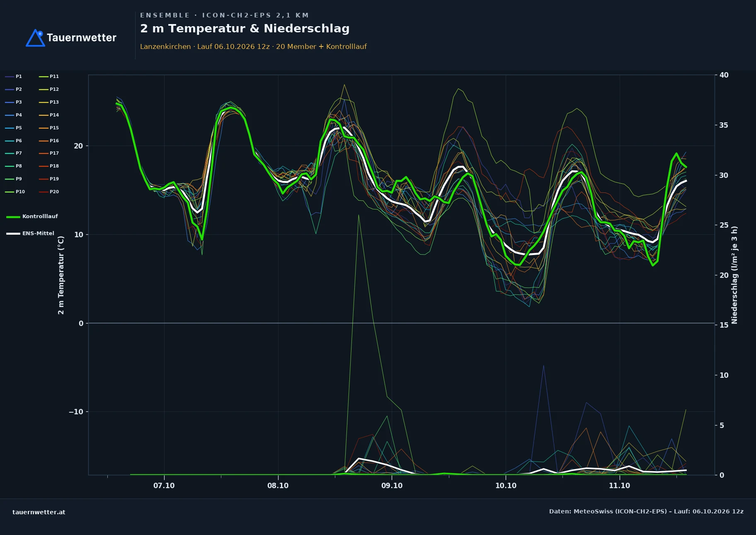This screenshot has width=756, height=535.
Task: Select the 'ENSEMBLE · ICON-CH2-EPS 2,1 KM' header line
Action: point(224,15)
